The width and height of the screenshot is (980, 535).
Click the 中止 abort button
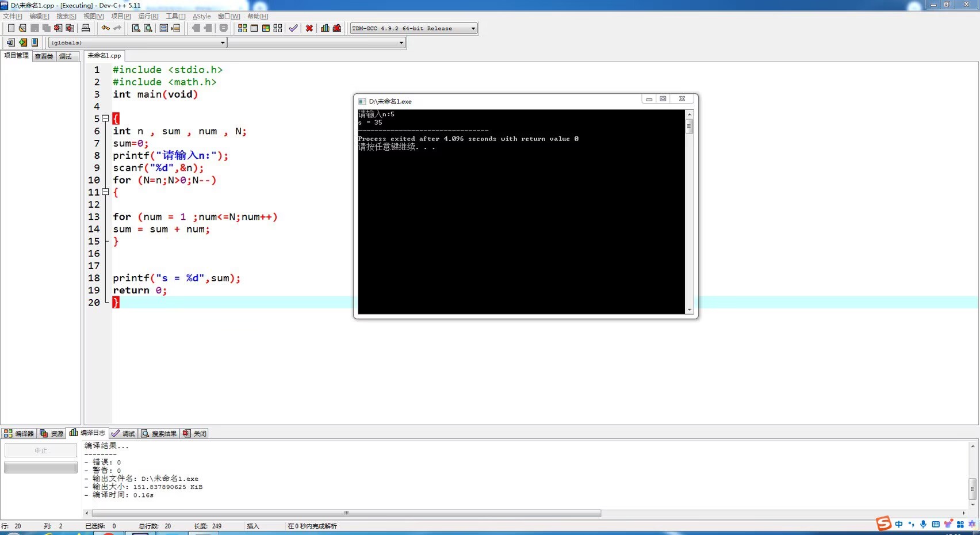click(x=41, y=450)
